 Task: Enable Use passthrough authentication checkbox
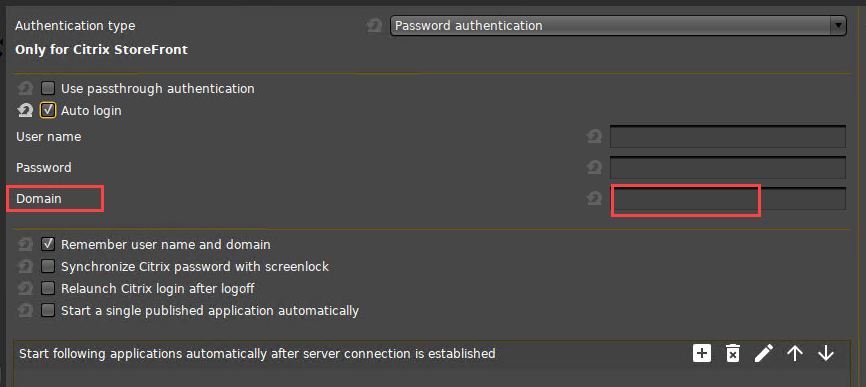48,88
